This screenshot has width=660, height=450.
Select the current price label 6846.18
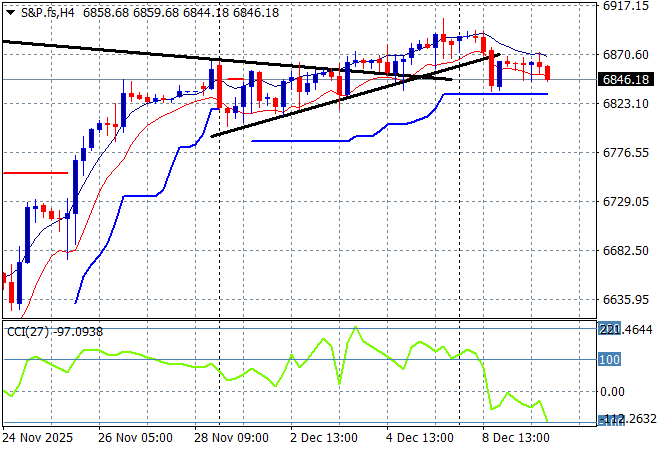tap(625, 80)
